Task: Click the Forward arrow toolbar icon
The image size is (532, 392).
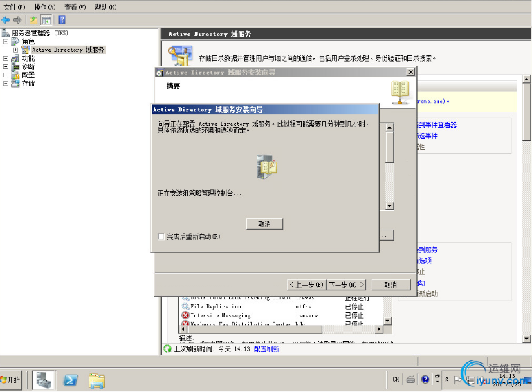Action: (x=17, y=20)
